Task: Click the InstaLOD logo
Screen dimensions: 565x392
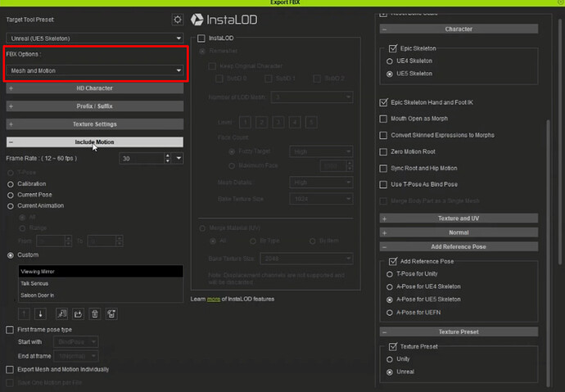Action: click(x=224, y=20)
